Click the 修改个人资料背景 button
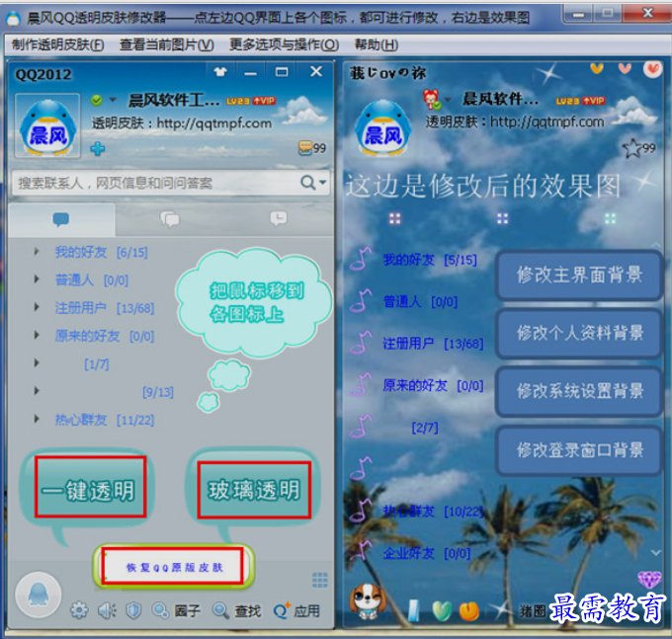Screen dimensions: 672x639 (x=579, y=333)
